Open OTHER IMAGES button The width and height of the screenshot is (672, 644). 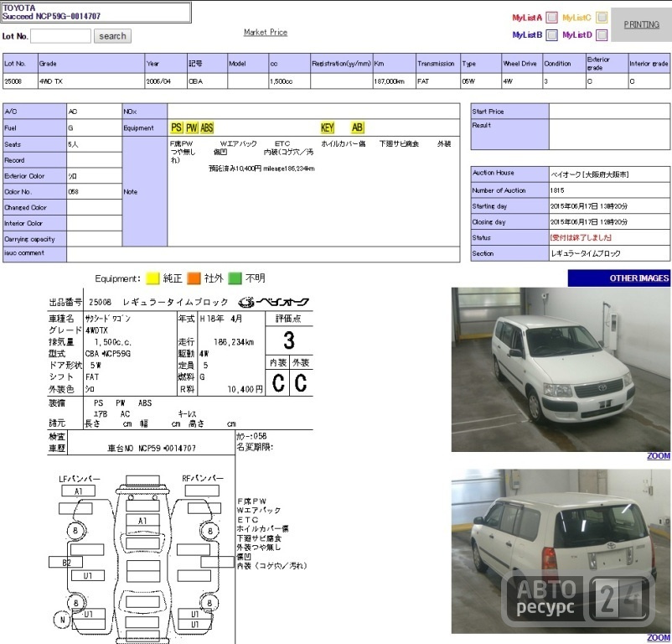tap(619, 278)
